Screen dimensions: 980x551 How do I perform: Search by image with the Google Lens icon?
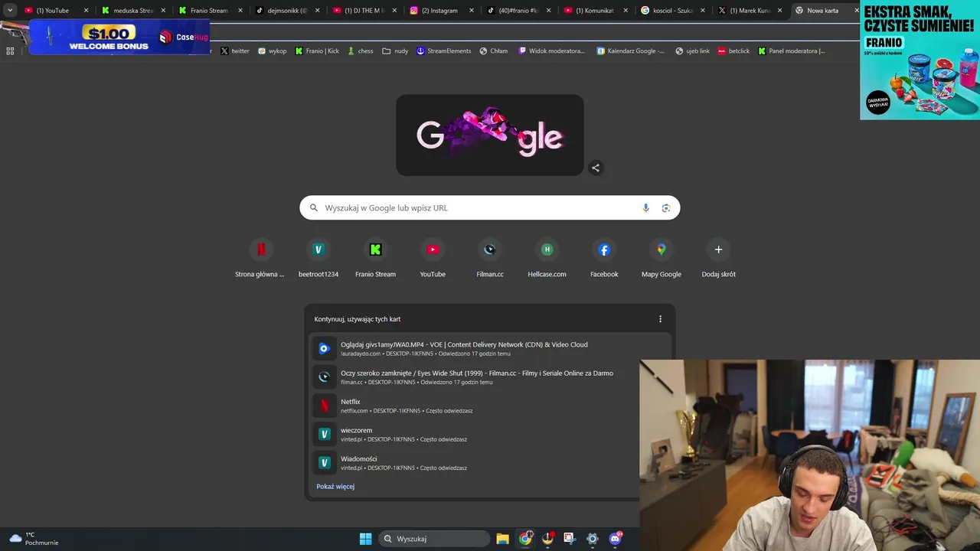[666, 208]
